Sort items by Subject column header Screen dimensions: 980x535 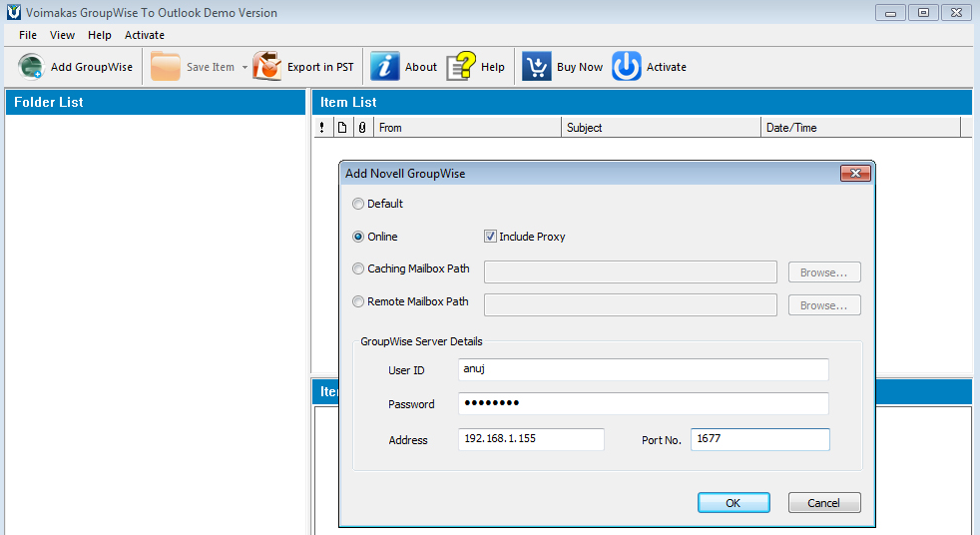[x=661, y=128]
